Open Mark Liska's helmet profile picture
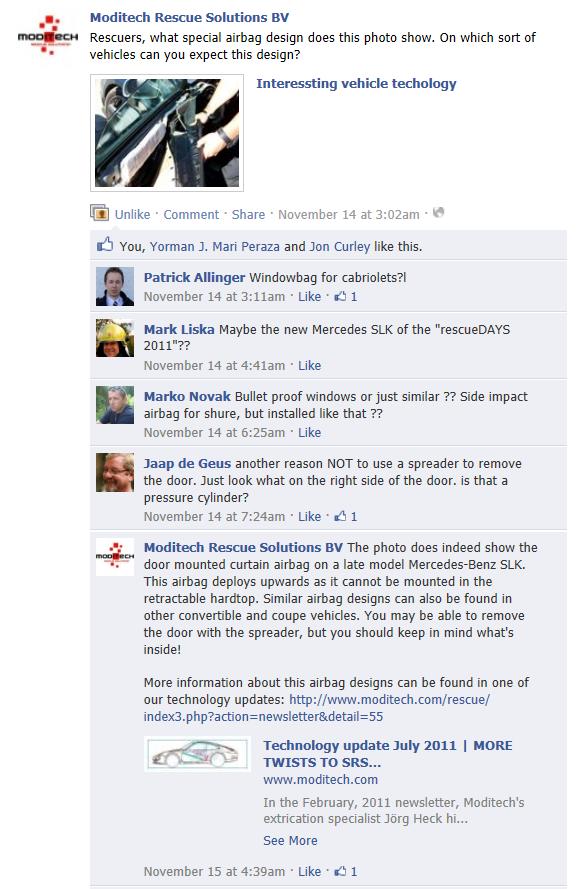 click(114, 338)
